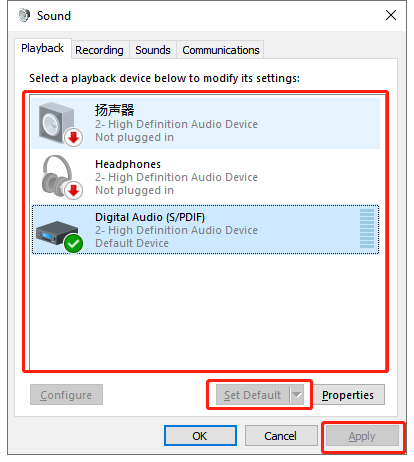The image size is (414, 462).
Task: Click red unplugged arrow badge on 扬声器
Action: pos(73,137)
